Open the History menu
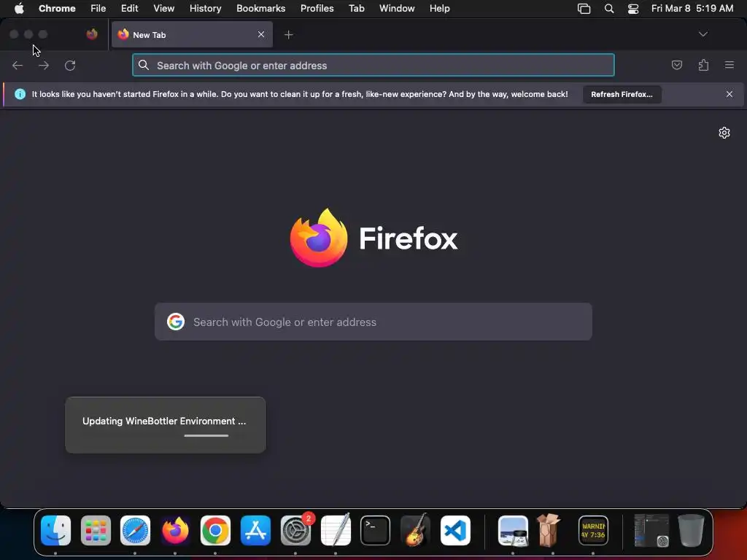The height and width of the screenshot is (560, 747). click(205, 8)
